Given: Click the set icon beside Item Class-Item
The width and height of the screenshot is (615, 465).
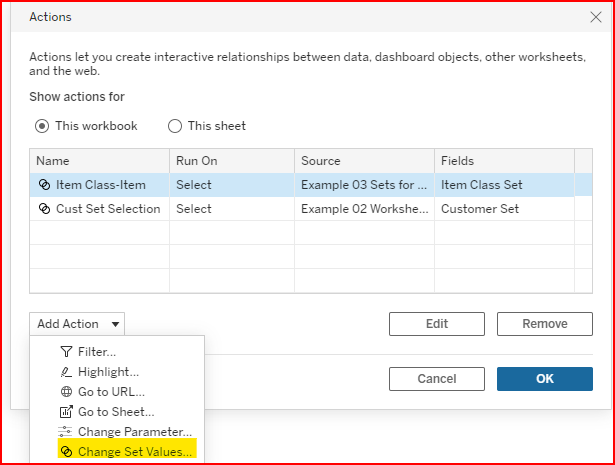Looking at the screenshot, I should 44,185.
